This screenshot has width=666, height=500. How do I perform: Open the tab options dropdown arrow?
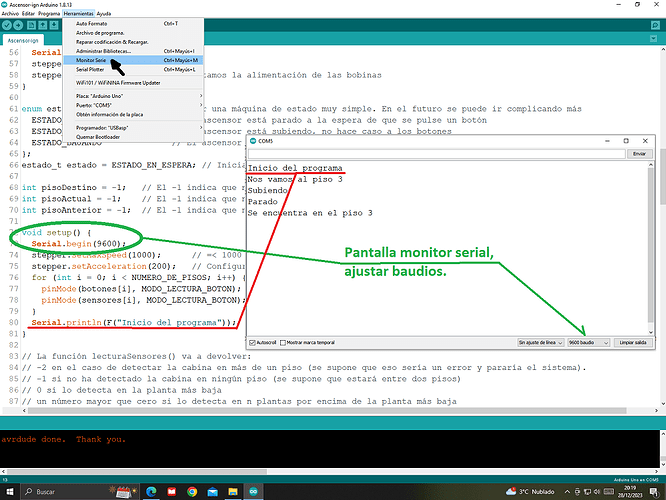654,39
